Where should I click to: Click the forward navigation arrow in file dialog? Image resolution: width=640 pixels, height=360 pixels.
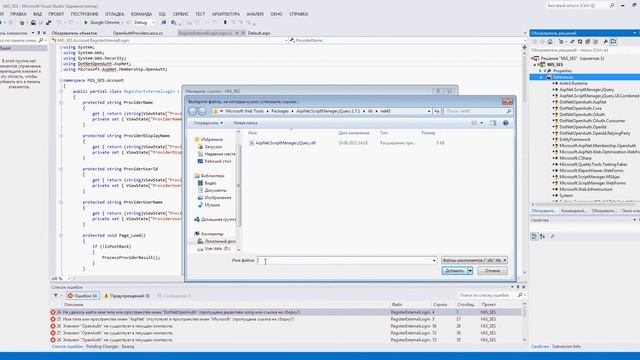tap(202, 111)
